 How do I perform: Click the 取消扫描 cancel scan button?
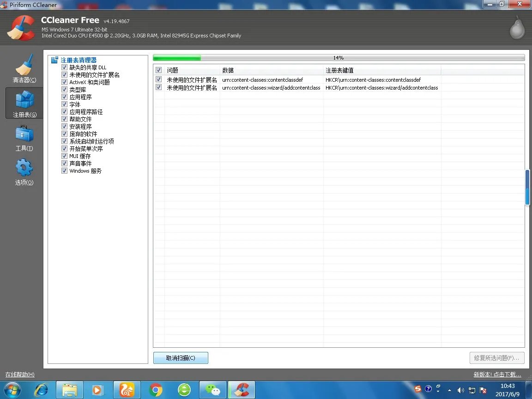coord(181,358)
